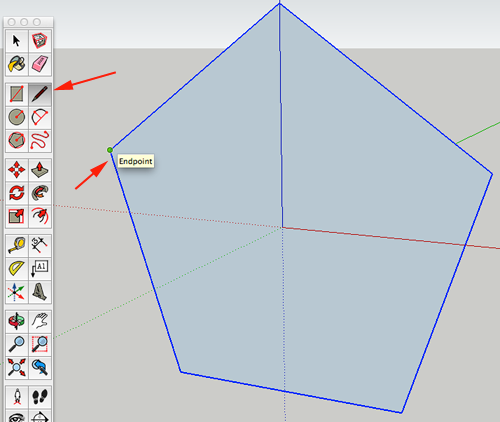The width and height of the screenshot is (500, 422).
Task: Select the Rectangle drawing tool
Action: coord(17,94)
